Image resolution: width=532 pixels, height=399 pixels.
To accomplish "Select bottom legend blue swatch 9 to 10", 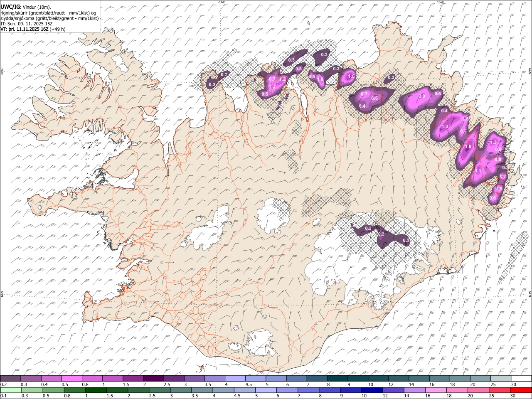I will pyautogui.click(x=350, y=390).
